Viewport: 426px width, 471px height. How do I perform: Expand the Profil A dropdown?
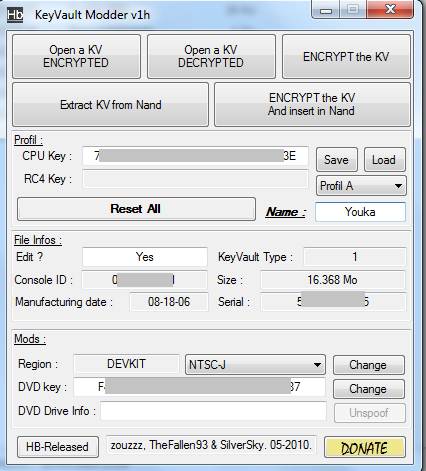[361, 186]
